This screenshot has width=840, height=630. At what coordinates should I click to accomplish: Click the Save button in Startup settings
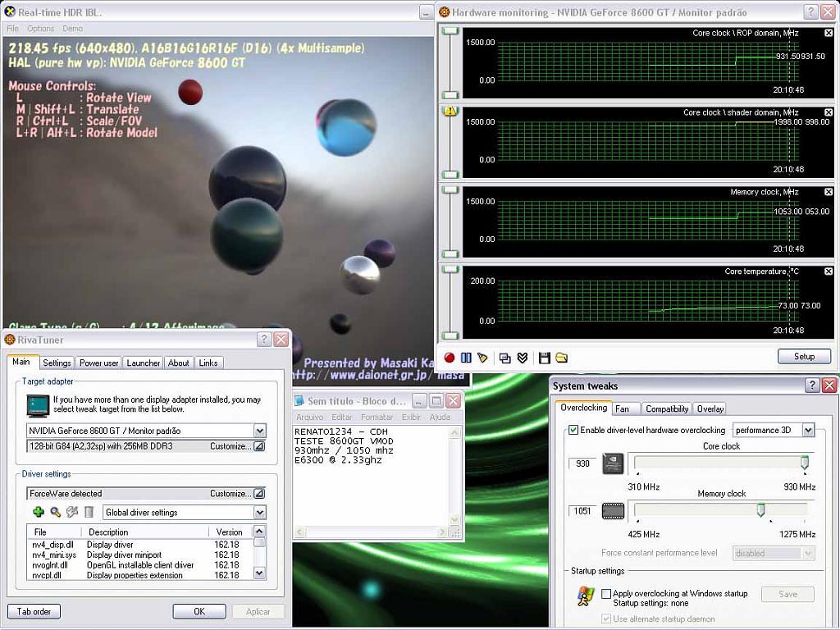787,594
